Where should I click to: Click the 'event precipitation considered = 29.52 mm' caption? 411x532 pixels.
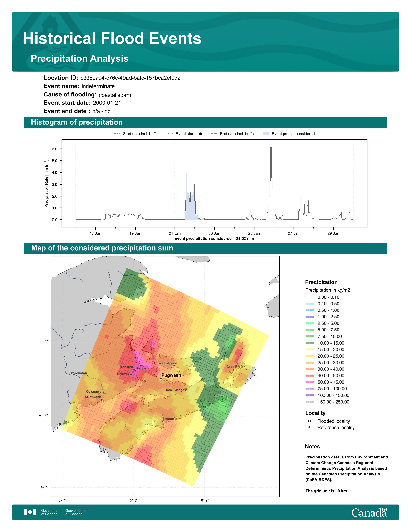point(215,239)
